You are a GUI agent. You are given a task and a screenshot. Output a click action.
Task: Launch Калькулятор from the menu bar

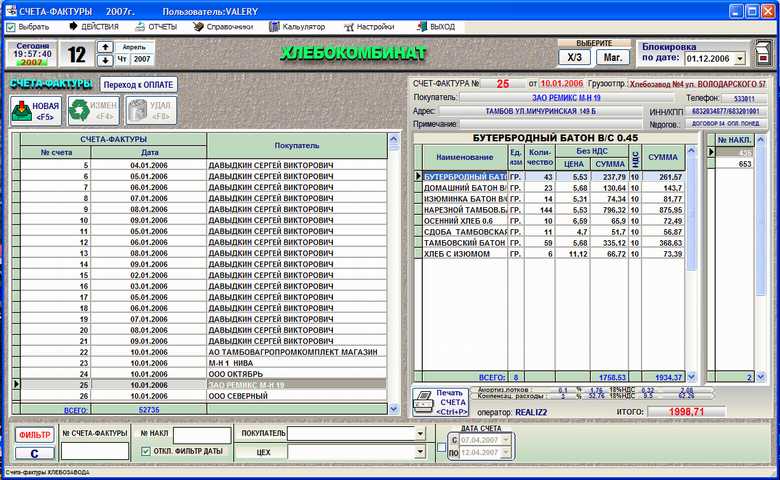297,26
